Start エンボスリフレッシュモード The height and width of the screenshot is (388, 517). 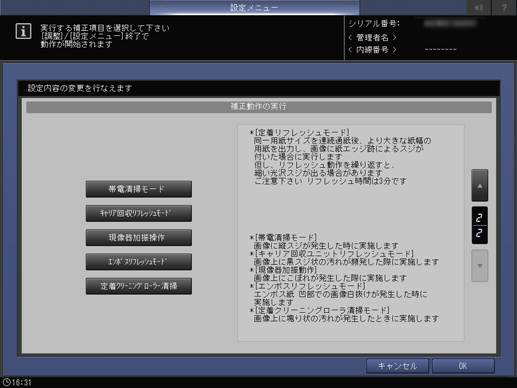[x=139, y=262]
